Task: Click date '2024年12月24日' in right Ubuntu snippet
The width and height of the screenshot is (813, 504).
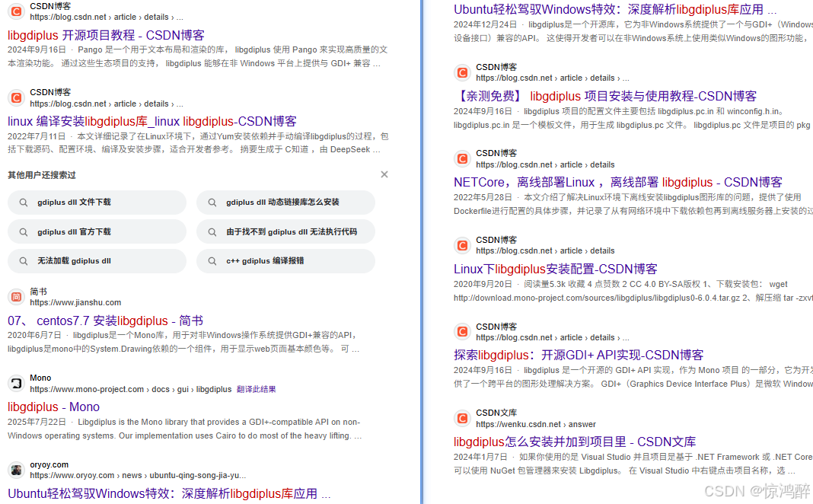Action: (x=486, y=24)
